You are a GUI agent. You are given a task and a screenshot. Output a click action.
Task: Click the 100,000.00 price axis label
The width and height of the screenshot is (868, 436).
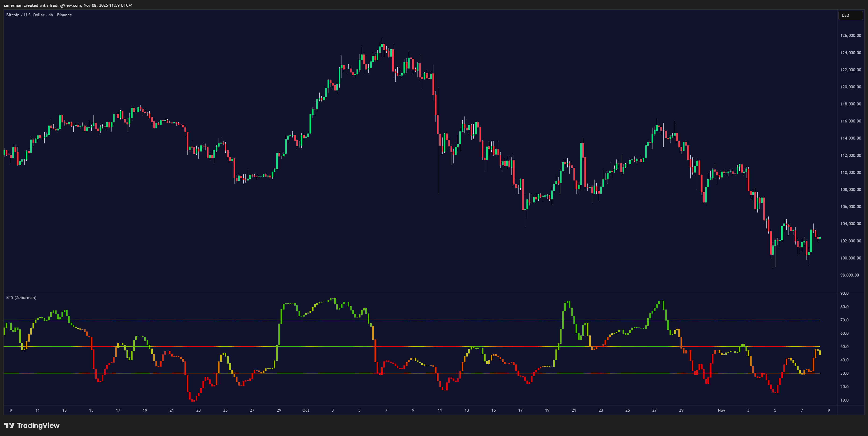tap(850, 258)
